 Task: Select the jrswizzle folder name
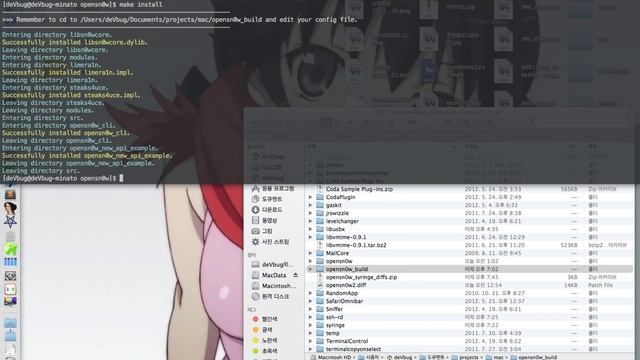[337, 213]
